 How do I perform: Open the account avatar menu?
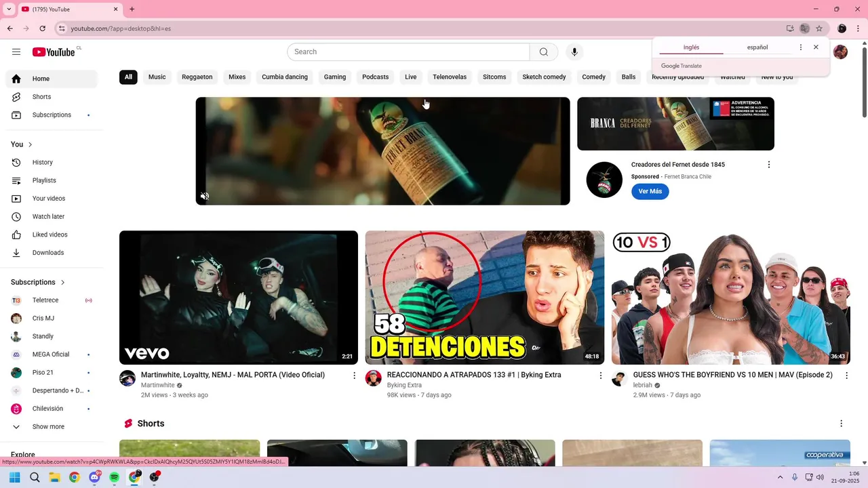[840, 52]
